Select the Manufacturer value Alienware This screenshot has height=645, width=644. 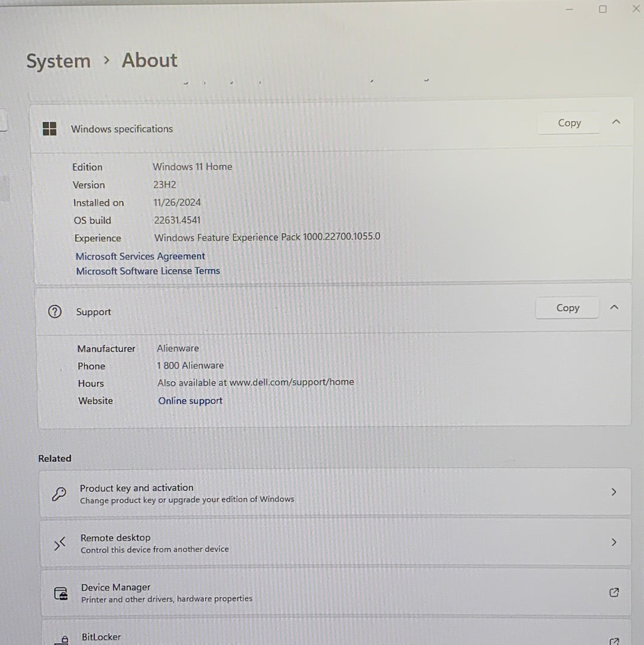[178, 348]
